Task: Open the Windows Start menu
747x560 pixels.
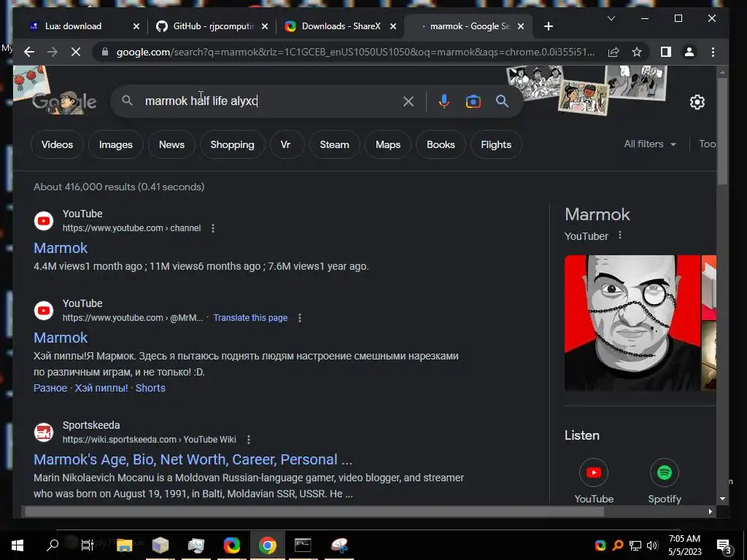Action: pos(18,545)
